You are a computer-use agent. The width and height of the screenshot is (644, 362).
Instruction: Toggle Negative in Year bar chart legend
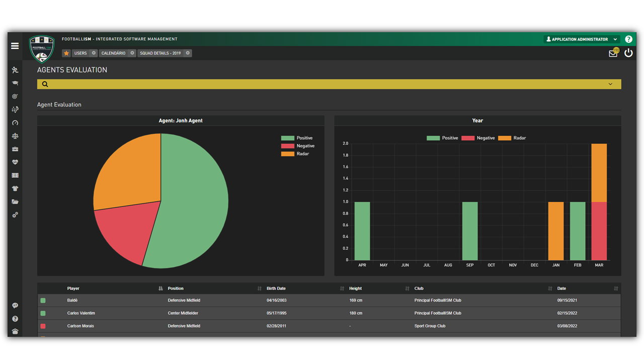point(478,138)
